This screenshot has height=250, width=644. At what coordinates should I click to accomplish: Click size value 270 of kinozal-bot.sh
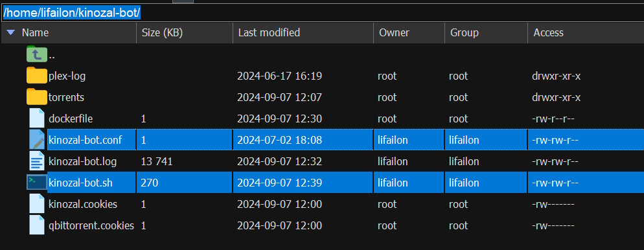(150, 183)
